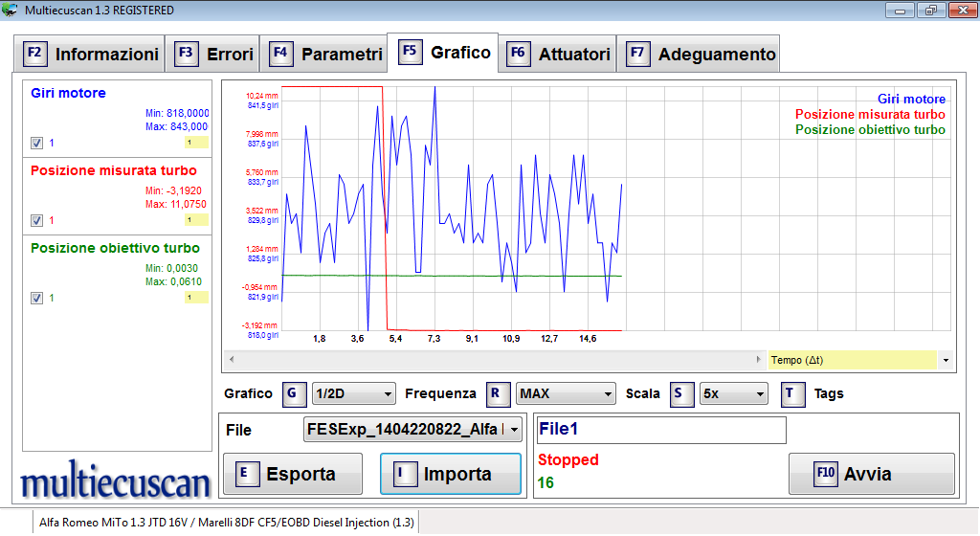Click the T key icon for Tags
980x536 pixels.
click(x=791, y=393)
